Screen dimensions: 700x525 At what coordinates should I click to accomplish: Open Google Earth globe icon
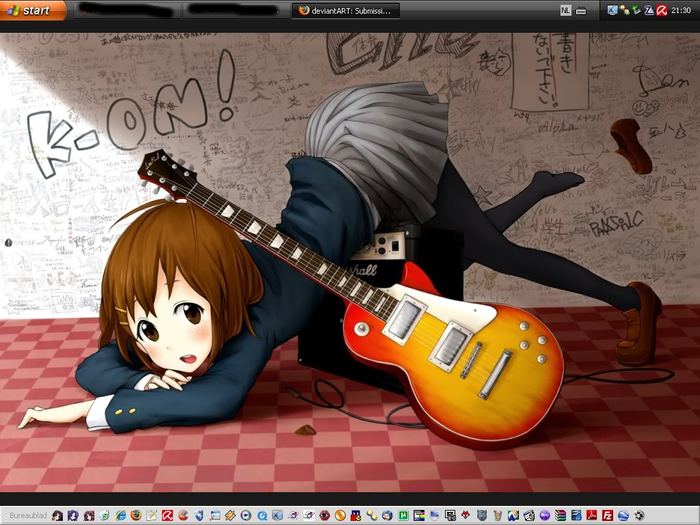click(623, 516)
